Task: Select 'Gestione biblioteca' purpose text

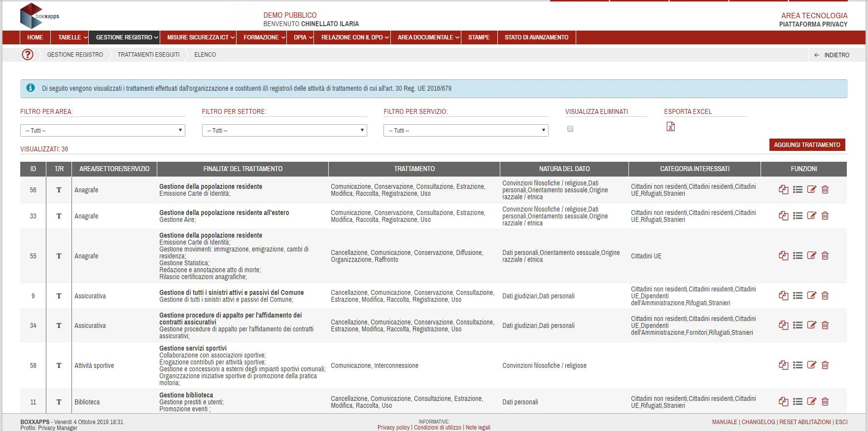Action: (x=186, y=395)
